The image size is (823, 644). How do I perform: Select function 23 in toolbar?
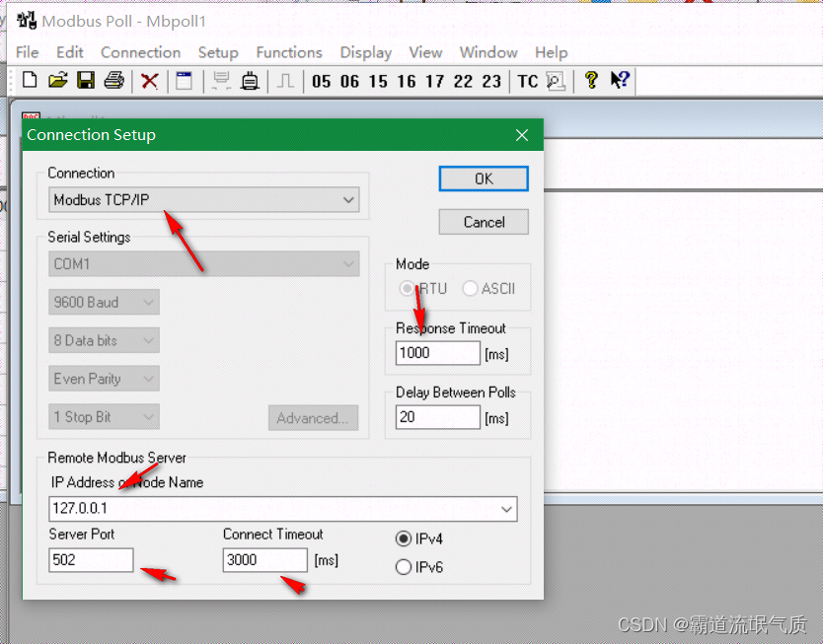491,81
